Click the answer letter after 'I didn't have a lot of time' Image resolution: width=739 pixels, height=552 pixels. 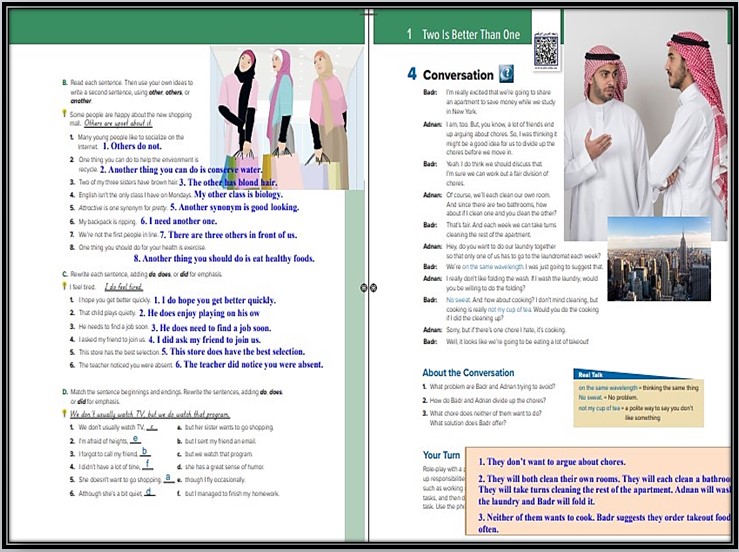148,464
